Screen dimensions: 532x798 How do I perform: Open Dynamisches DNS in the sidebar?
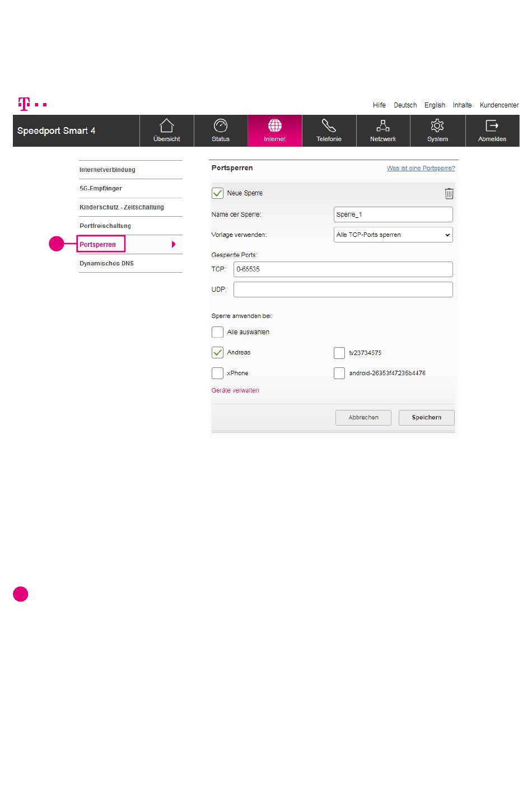coord(106,263)
